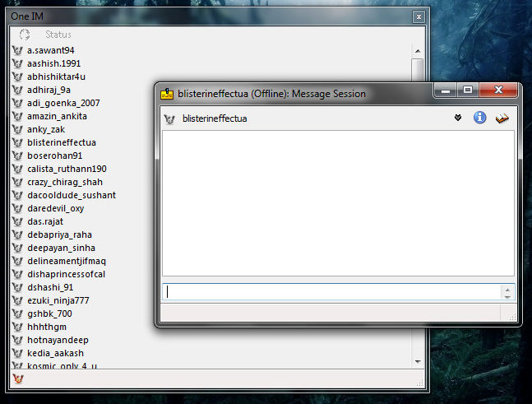
Task: Click buddy icon next to kedia_aakash
Action: [x=17, y=353]
